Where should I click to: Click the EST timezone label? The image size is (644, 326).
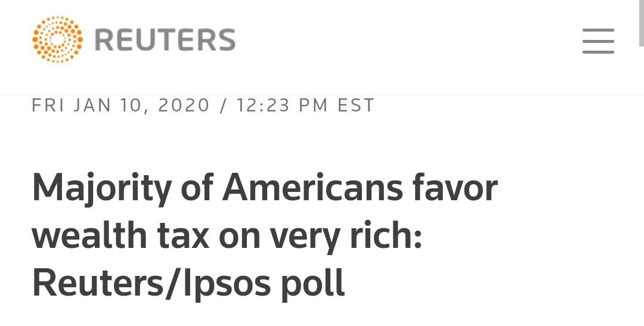point(356,105)
